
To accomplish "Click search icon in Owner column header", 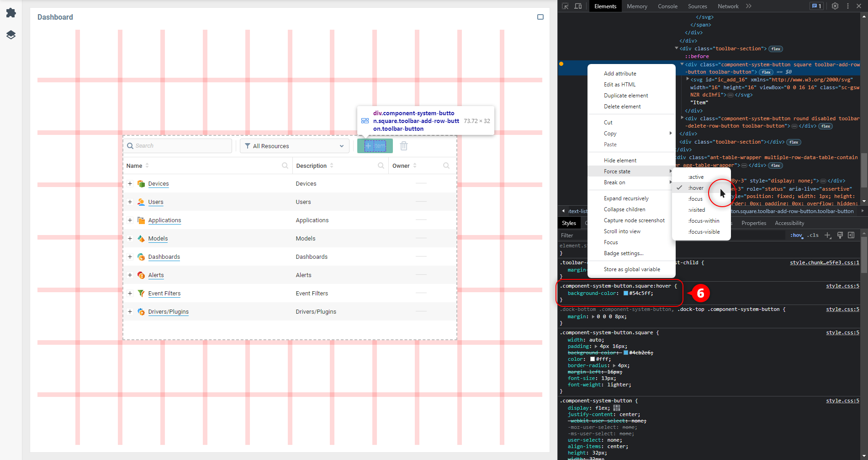I will tap(446, 166).
